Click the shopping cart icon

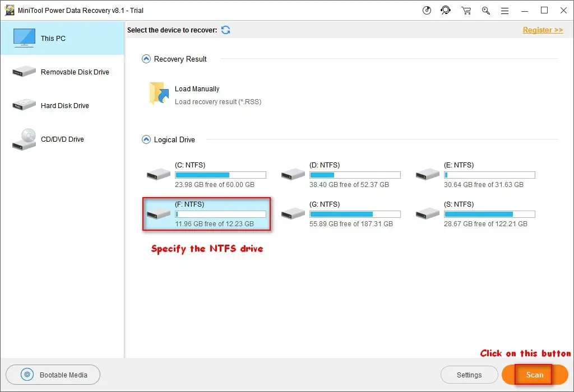click(466, 11)
